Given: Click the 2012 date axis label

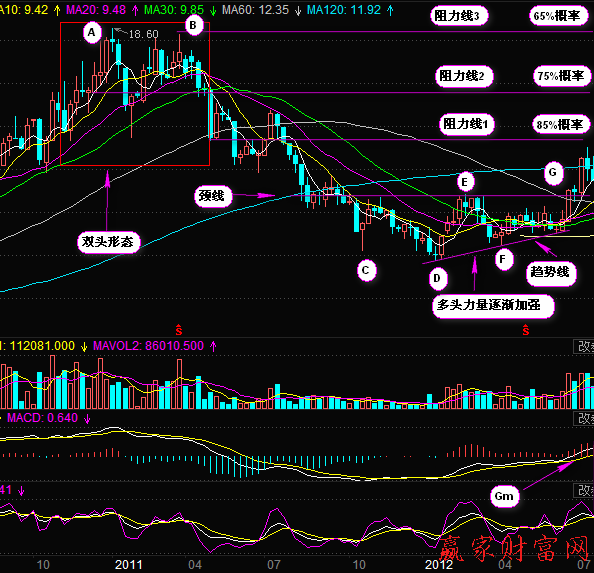Looking at the screenshot, I should click(x=439, y=564).
